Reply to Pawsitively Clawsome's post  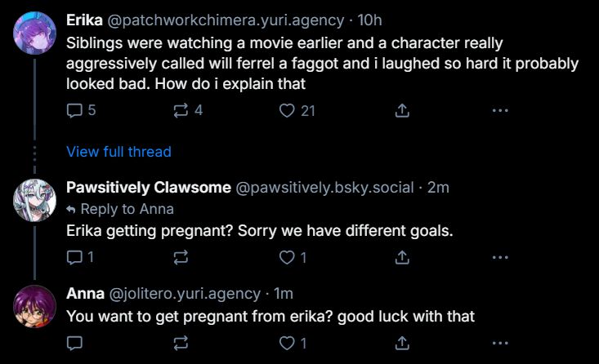coord(74,257)
